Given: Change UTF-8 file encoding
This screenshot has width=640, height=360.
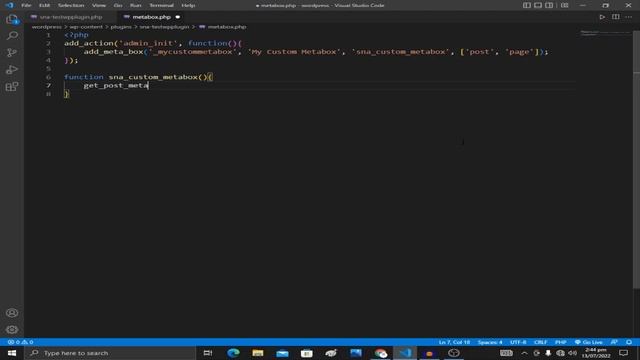Looking at the screenshot, I should [x=518, y=342].
